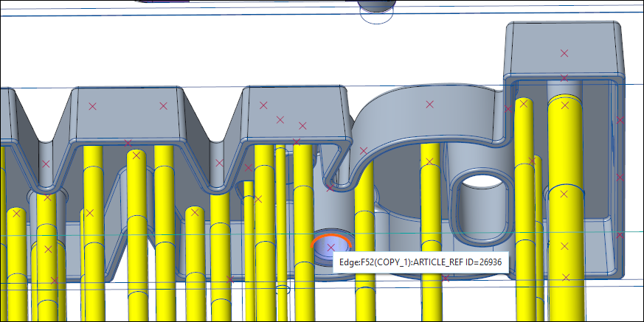
Task: Click the left X marker on the leftmost full block
Action: [x=93, y=106]
